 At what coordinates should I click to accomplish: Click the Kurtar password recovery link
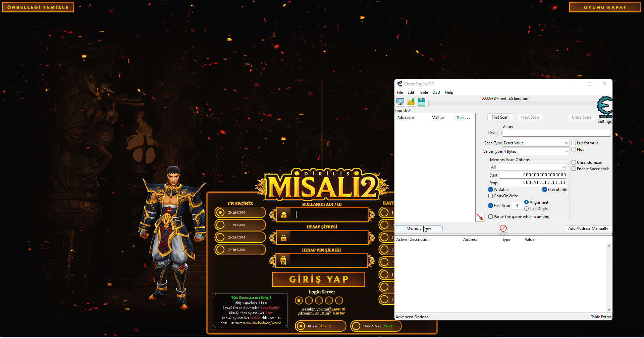[x=339, y=313]
